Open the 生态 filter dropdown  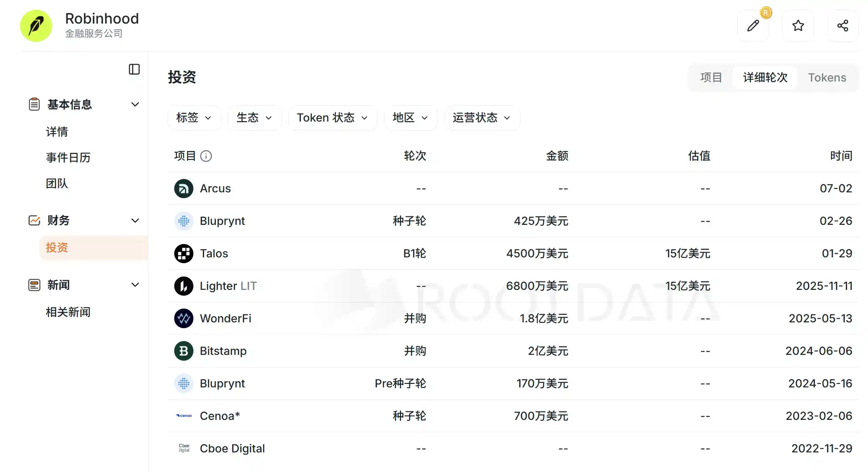point(254,118)
